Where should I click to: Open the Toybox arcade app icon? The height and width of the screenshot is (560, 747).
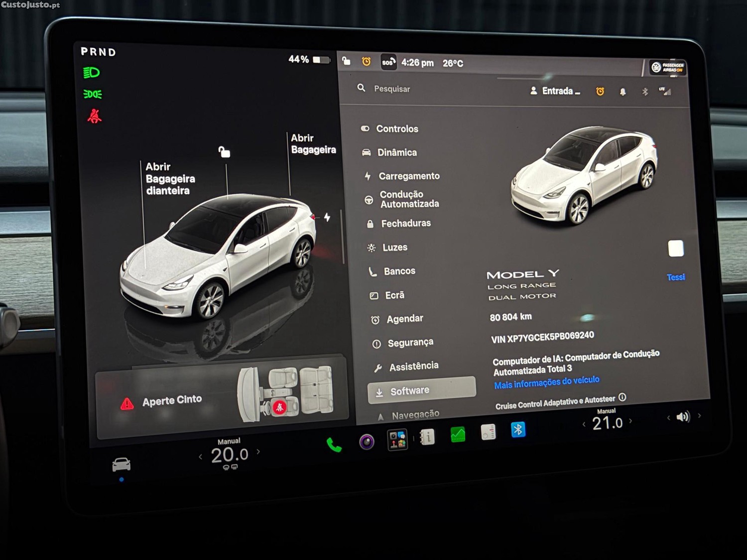(x=397, y=440)
